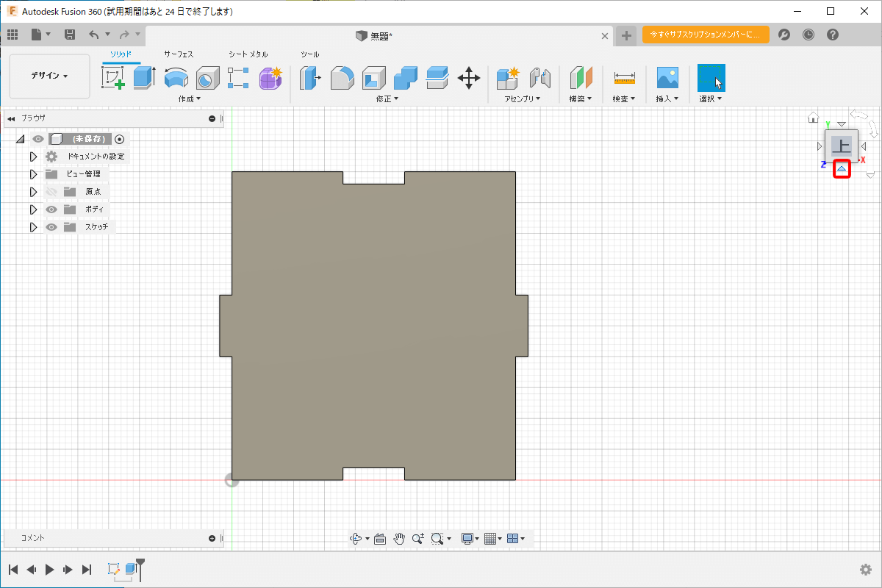The image size is (882, 588).
Task: Open the data panel grid icon
Action: click(12, 35)
